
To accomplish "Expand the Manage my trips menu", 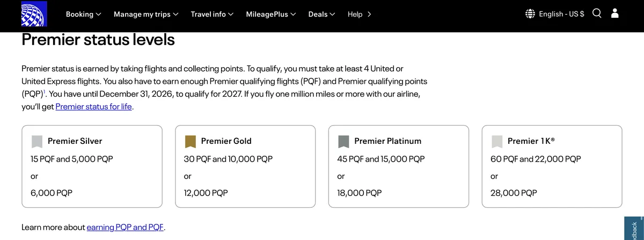I will coord(146,14).
